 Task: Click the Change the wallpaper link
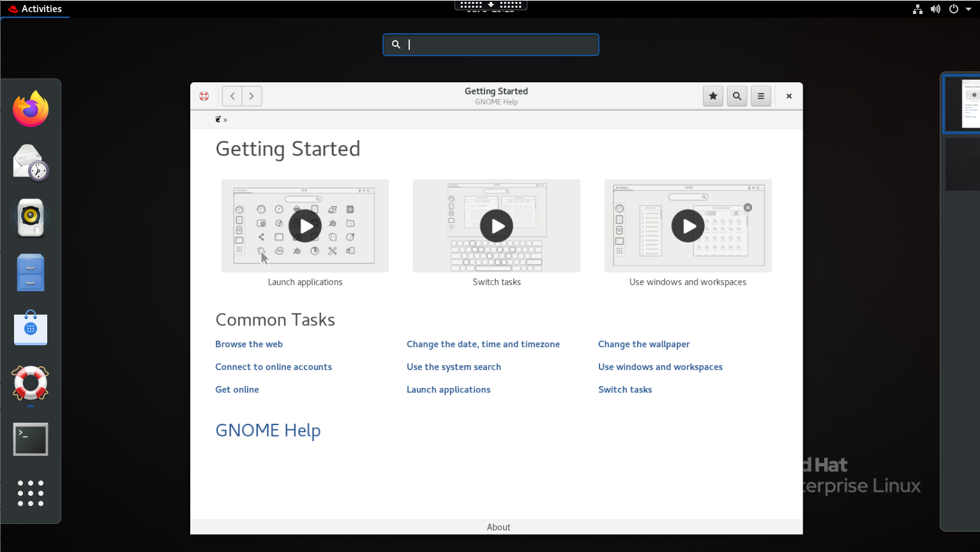644,344
